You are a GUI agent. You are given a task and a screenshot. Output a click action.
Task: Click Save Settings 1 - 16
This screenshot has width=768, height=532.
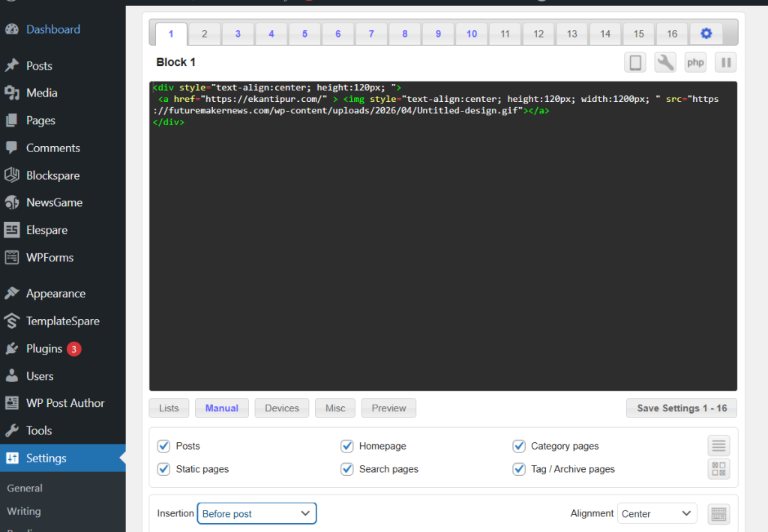click(681, 408)
